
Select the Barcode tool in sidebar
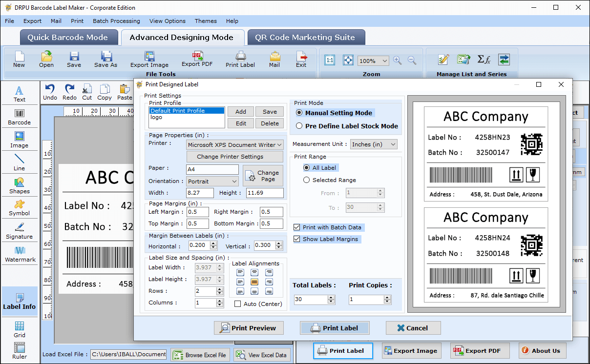[20, 117]
